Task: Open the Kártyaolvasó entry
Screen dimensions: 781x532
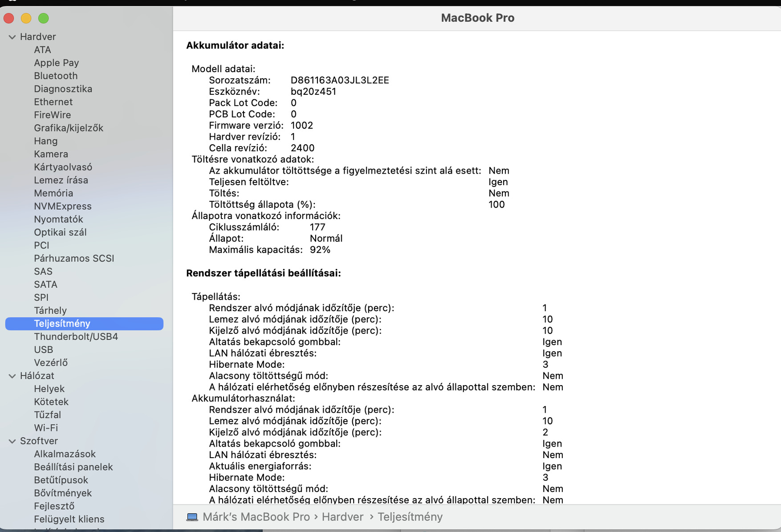Action: click(x=63, y=167)
